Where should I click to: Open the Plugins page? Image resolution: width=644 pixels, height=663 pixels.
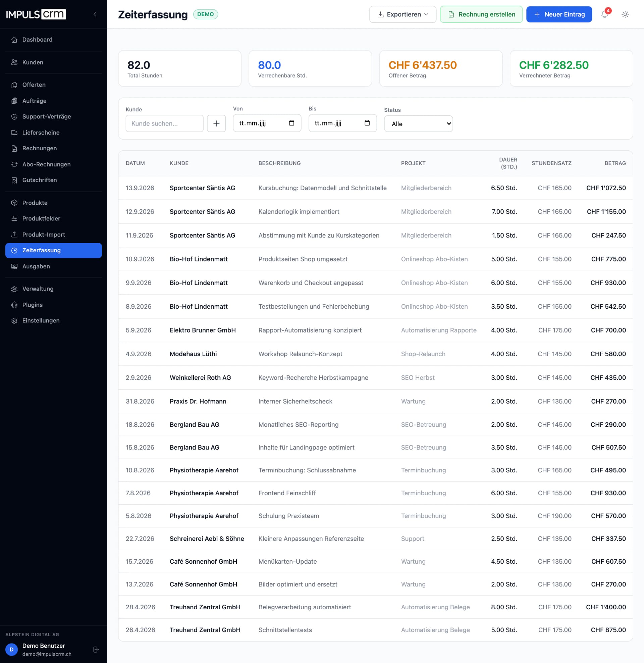tap(53, 305)
